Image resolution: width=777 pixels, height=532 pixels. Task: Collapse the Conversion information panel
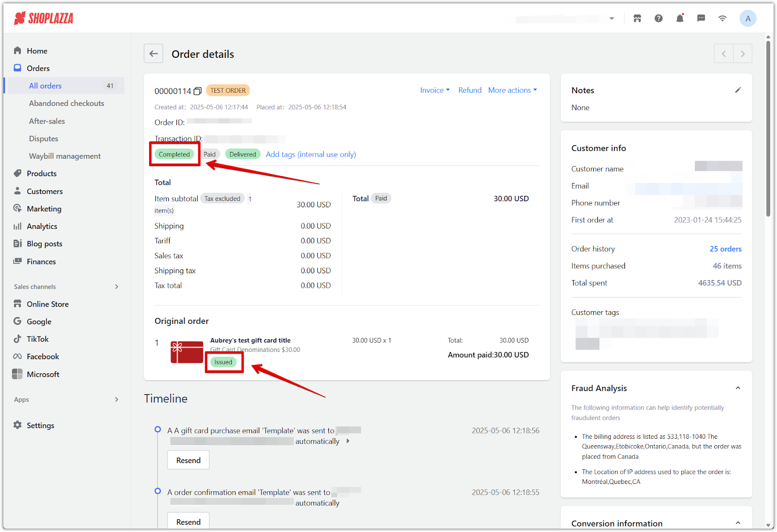coord(738,523)
